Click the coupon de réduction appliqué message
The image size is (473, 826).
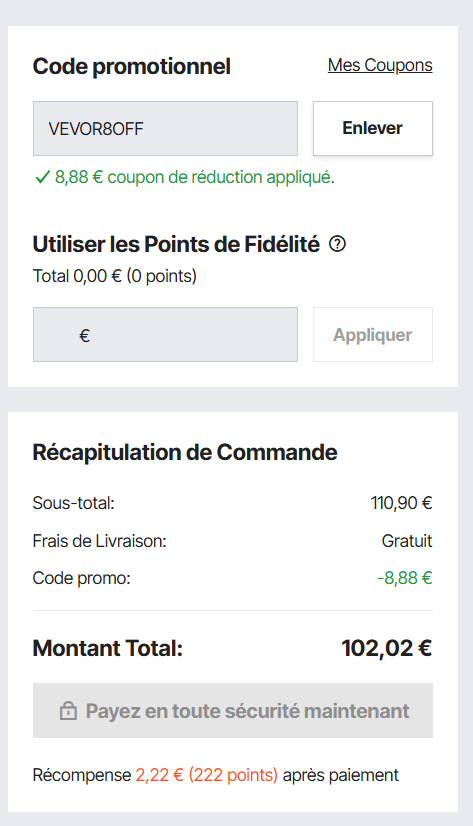195,178
